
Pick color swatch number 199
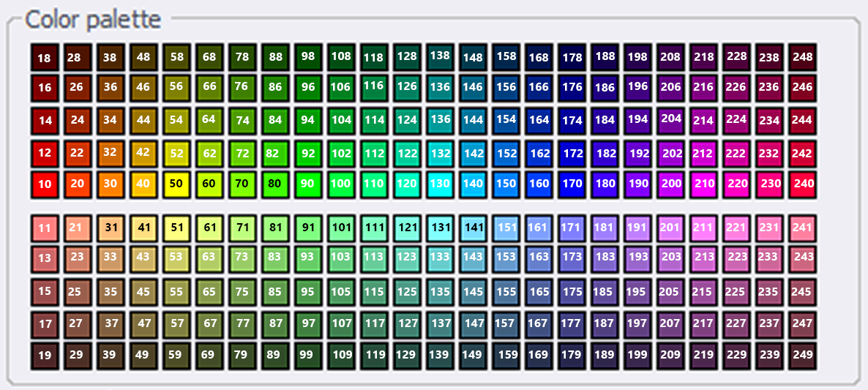click(637, 356)
